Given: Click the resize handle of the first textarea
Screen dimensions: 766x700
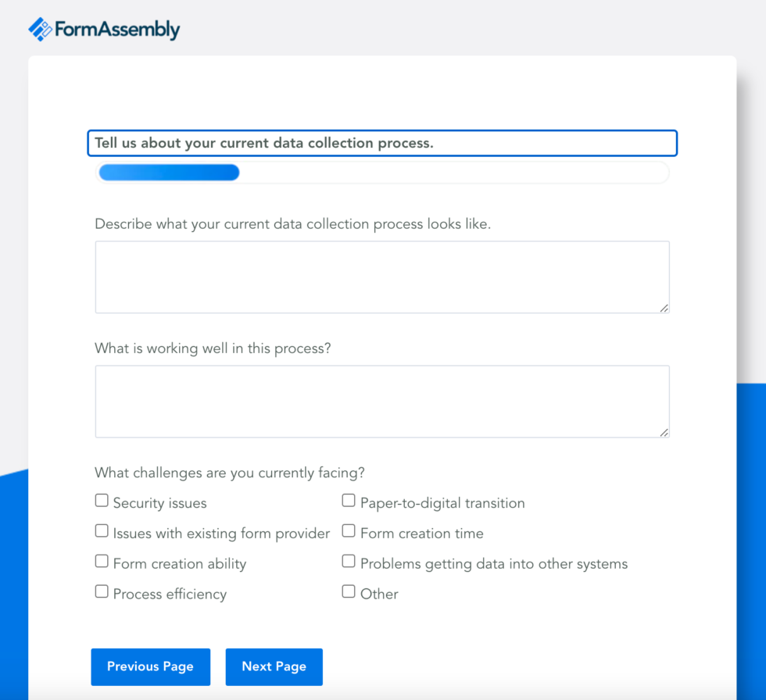Looking at the screenshot, I should click(x=665, y=309).
